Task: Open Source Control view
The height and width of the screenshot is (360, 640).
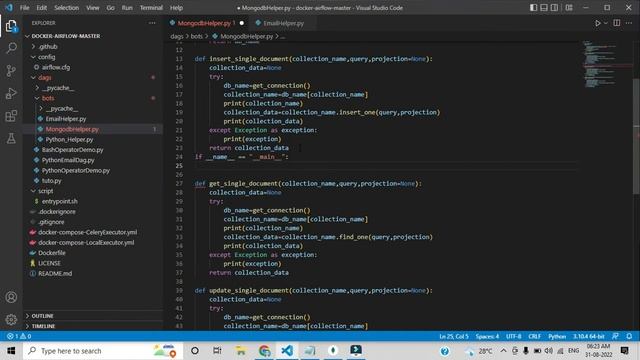Action: click(x=11, y=71)
